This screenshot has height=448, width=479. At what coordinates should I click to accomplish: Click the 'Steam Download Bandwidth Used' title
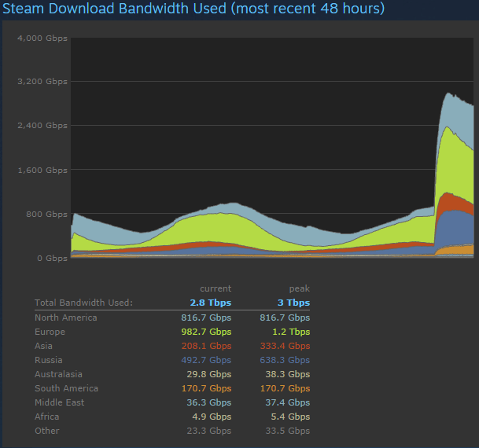pyautogui.click(x=193, y=8)
